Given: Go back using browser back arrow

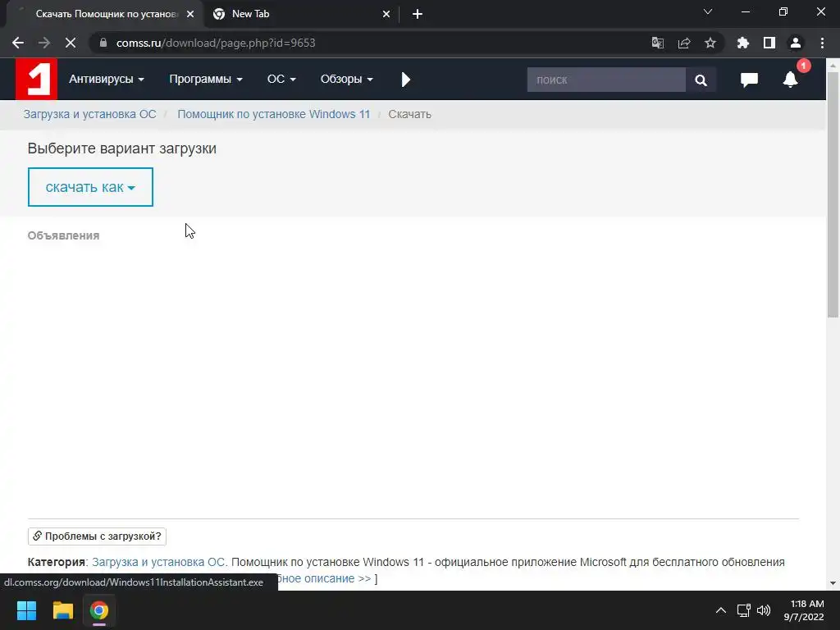Looking at the screenshot, I should coord(18,43).
